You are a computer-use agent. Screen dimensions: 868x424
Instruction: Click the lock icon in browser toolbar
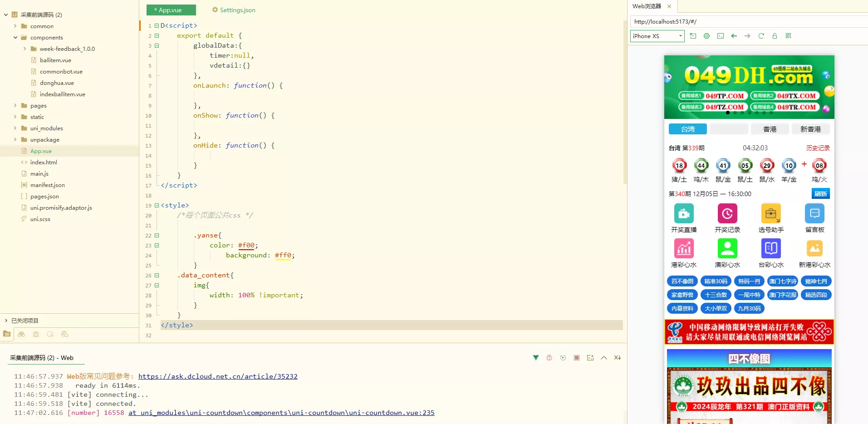coord(775,36)
